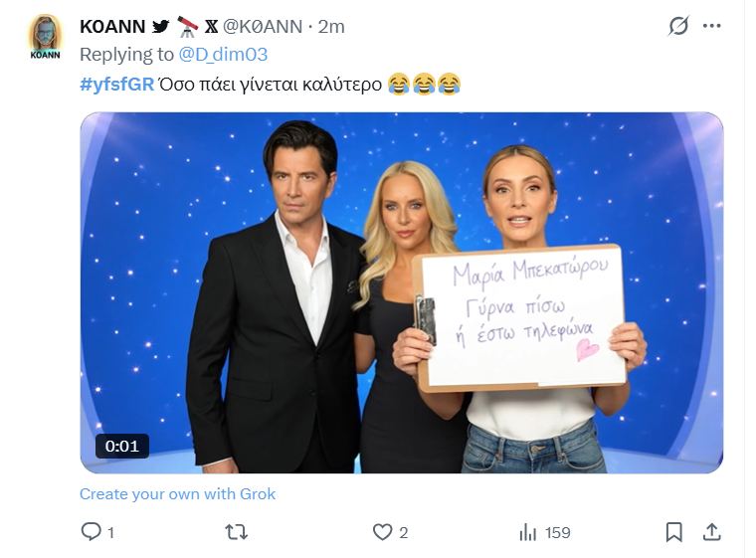Play the embedded video
This screenshot has height=558, width=756.
(x=401, y=291)
